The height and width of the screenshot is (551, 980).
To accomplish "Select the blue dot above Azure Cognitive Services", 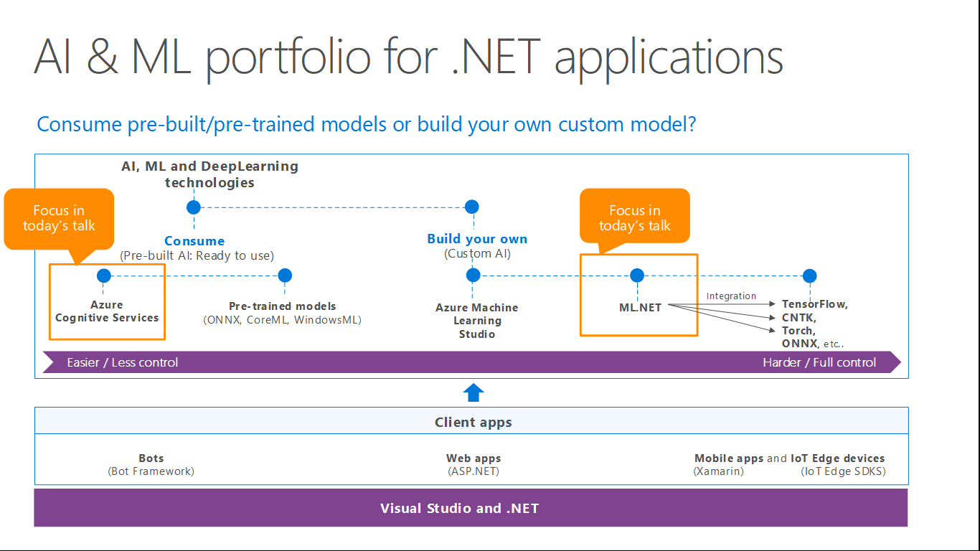I will [104, 275].
